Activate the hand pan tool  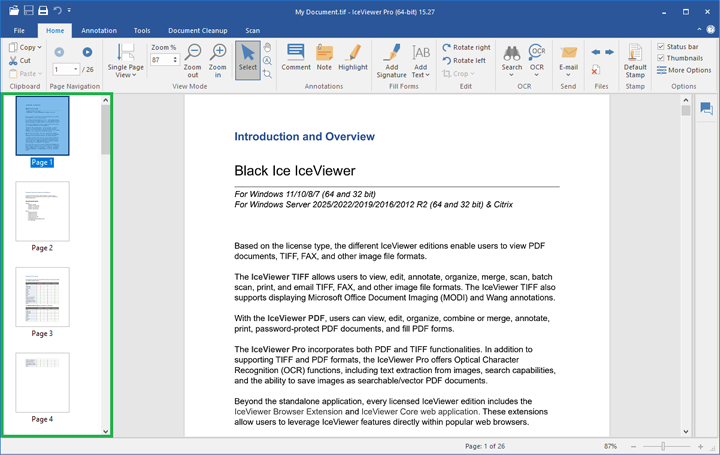coord(267,47)
